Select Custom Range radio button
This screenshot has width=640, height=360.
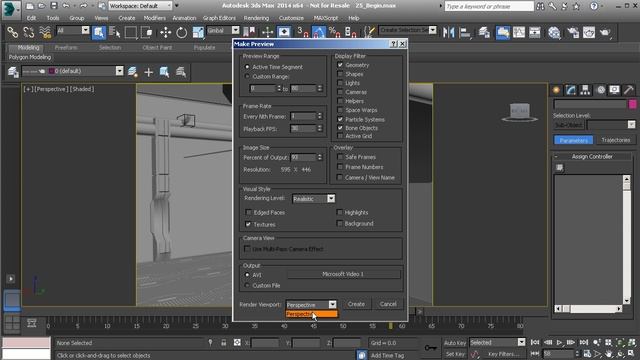click(247, 76)
